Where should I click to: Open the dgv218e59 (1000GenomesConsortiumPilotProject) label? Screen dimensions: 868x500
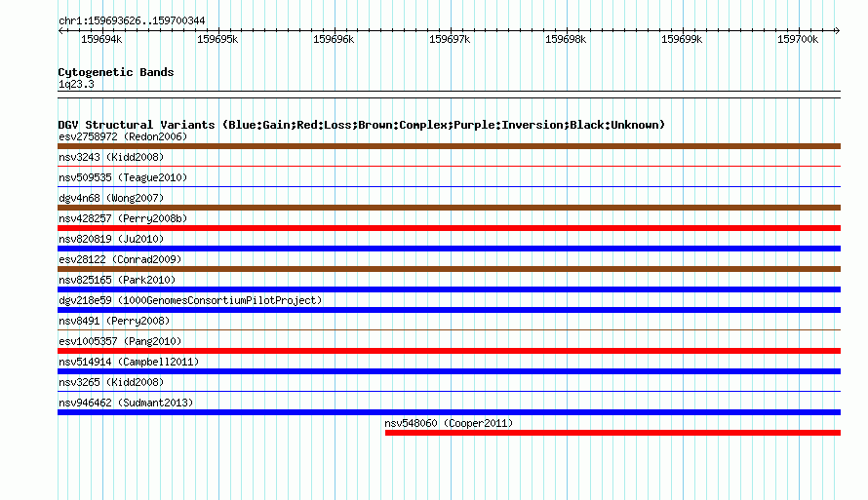coord(190,300)
